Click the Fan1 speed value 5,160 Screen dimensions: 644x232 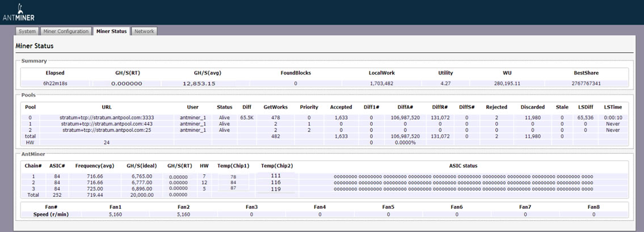coord(115,214)
